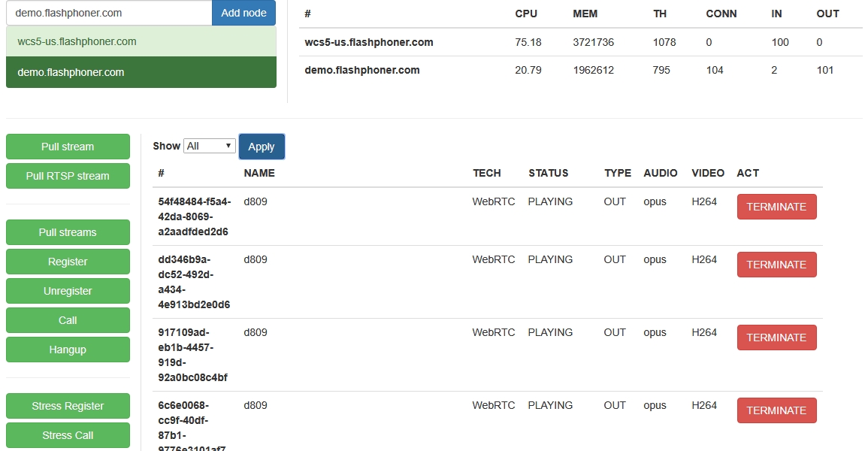Terminate stream 917109ad-eb1b
This screenshot has width=868, height=451.
[776, 337]
